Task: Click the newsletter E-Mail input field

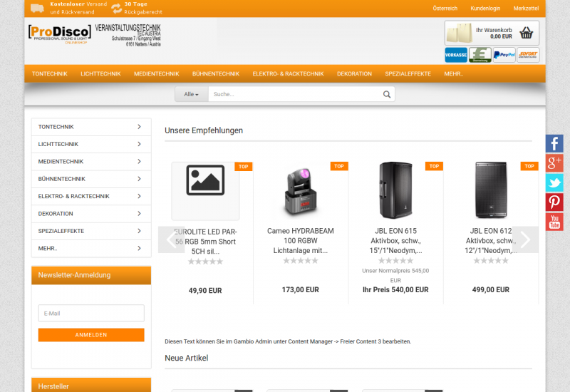Action: (91, 313)
